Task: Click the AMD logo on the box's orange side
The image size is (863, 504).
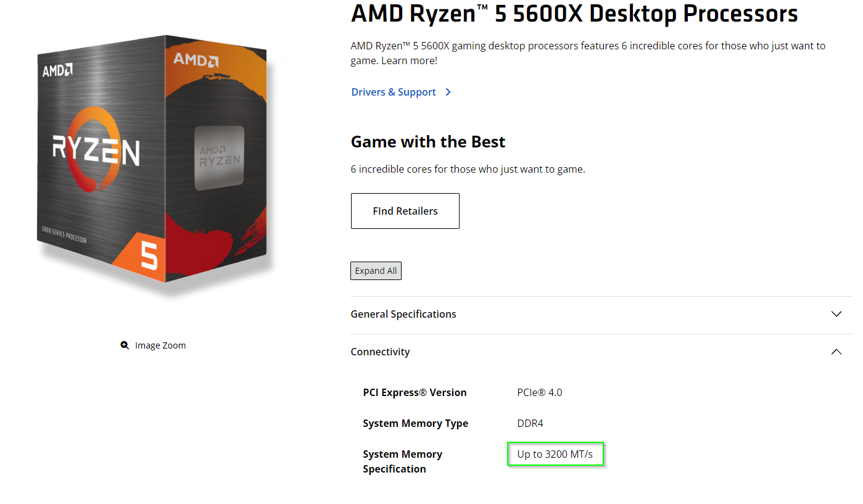Action: (196, 60)
